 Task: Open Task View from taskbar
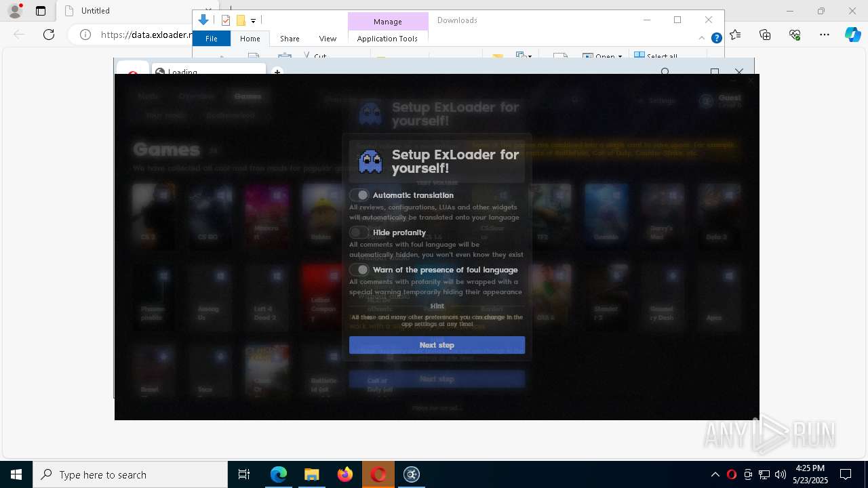244,474
